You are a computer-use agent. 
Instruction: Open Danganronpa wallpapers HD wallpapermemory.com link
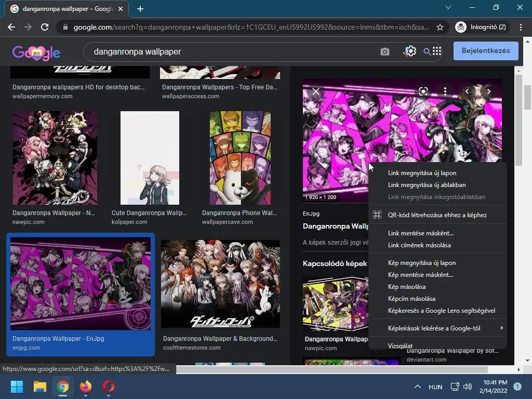pyautogui.click(x=78, y=87)
